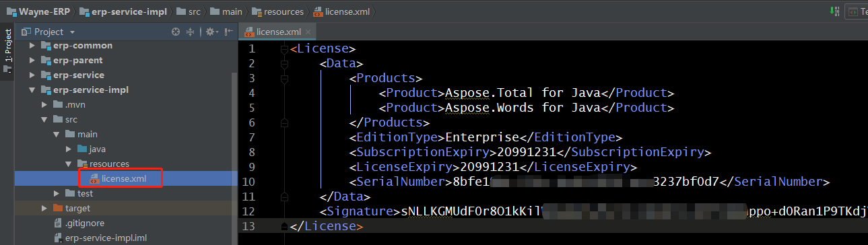Fold the License tag at line 1

pos(284,48)
